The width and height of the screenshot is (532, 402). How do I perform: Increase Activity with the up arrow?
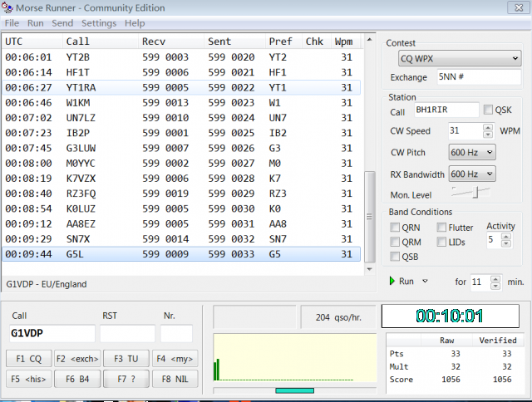(x=506, y=236)
